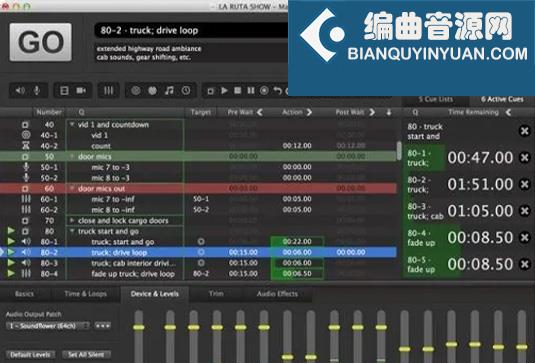Add a Load cue with target icon
This screenshot has width=535, height=363.
click(x=264, y=90)
